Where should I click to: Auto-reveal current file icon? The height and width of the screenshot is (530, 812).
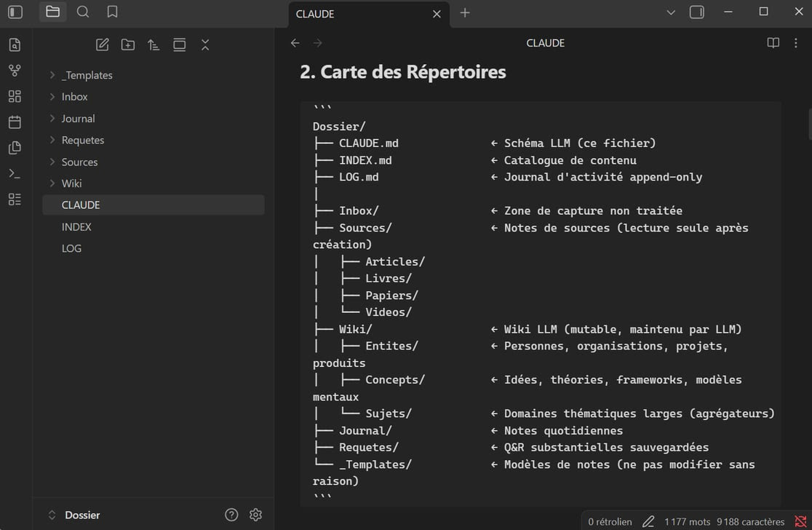179,44
